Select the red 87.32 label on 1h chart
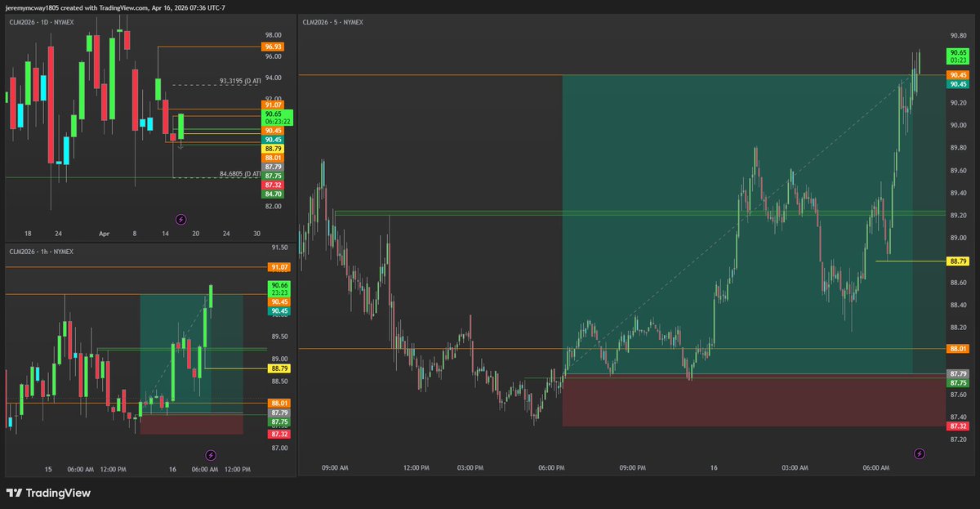The image size is (980, 509). [278, 434]
